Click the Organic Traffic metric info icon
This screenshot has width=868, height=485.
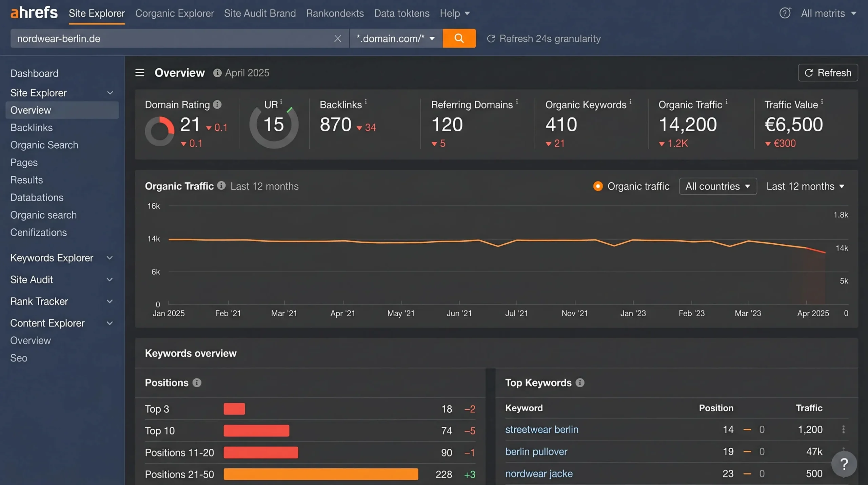[x=726, y=101]
